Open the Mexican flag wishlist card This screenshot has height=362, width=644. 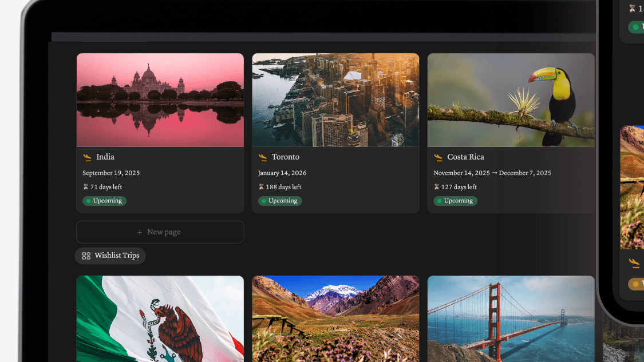pyautogui.click(x=160, y=319)
